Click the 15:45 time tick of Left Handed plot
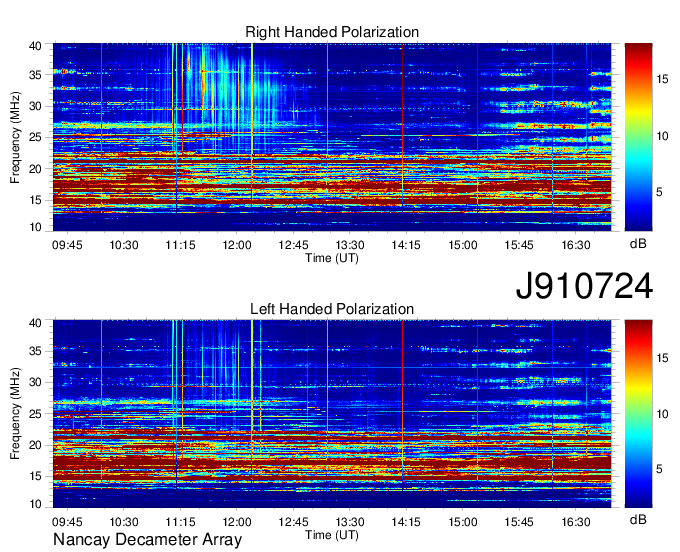This screenshot has width=680, height=552. click(519, 522)
